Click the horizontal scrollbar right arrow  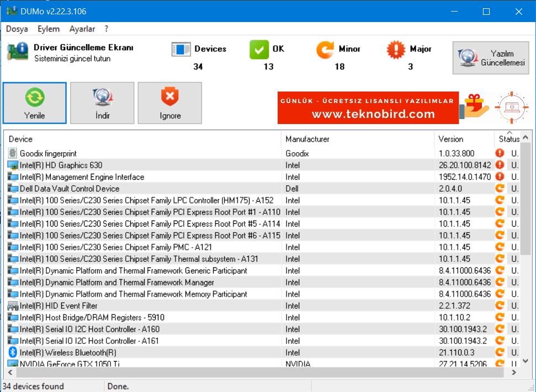(514, 372)
